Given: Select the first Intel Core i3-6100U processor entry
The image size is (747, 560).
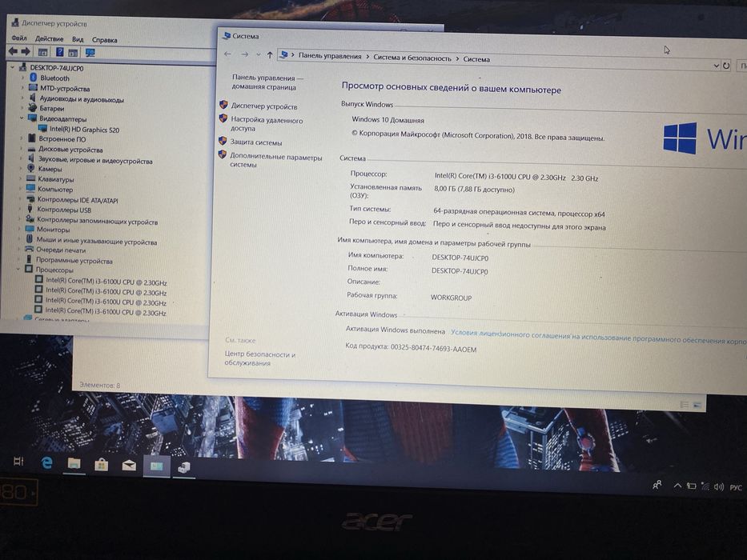Looking at the screenshot, I should (106, 281).
